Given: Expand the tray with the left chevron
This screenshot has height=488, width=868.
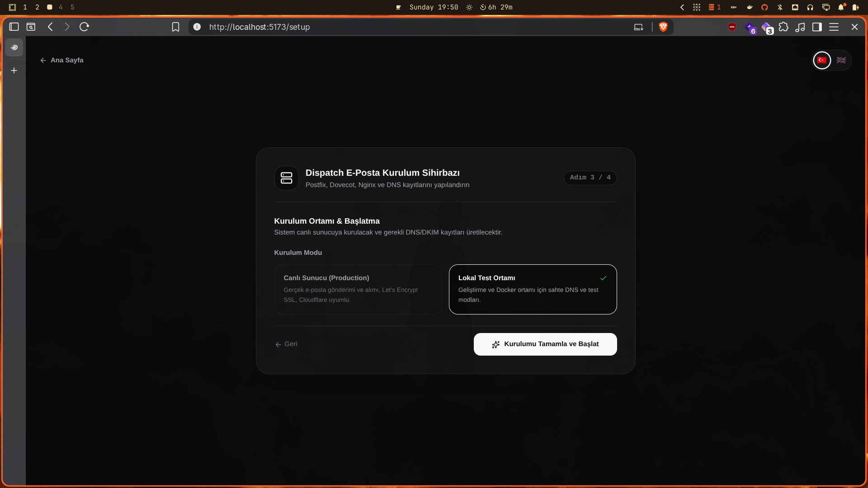Looking at the screenshot, I should point(682,7).
